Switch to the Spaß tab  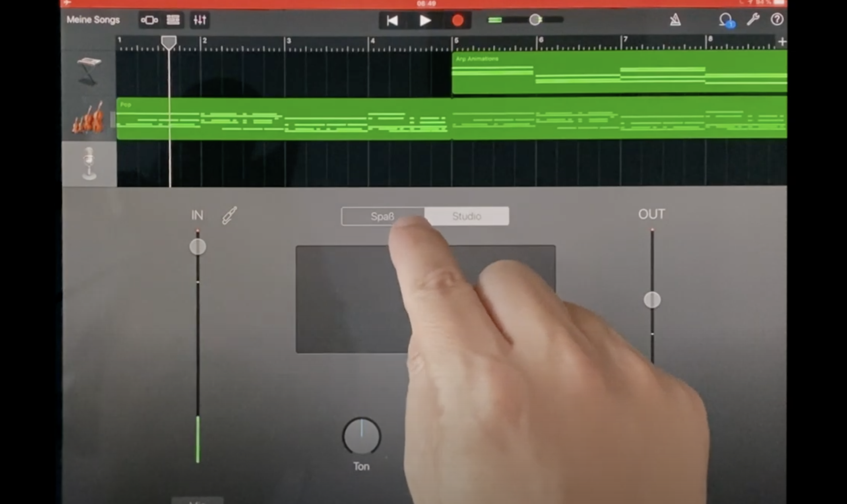pos(382,216)
